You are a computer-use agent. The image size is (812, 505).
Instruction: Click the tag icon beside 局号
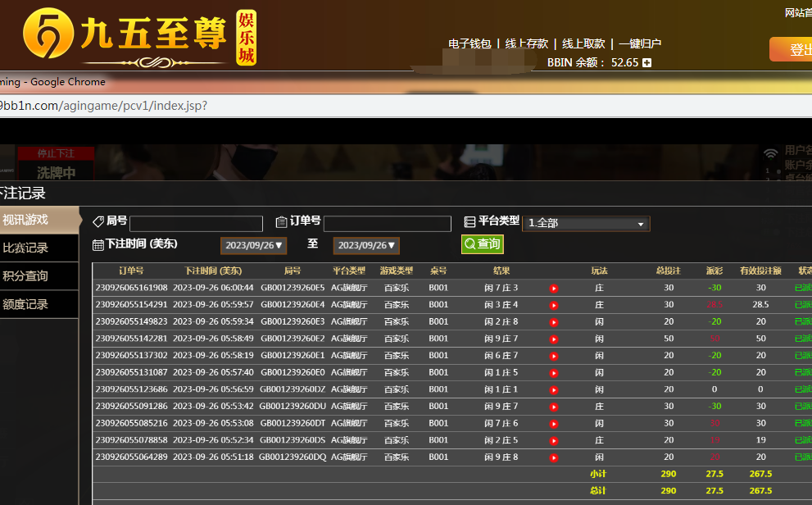[98, 221]
